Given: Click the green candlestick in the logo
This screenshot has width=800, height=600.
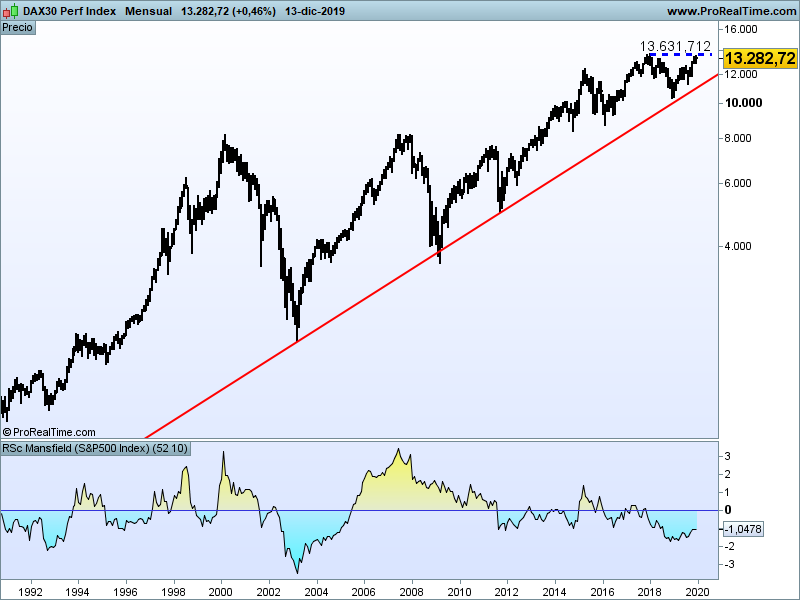Looking at the screenshot, I should tap(14, 10).
